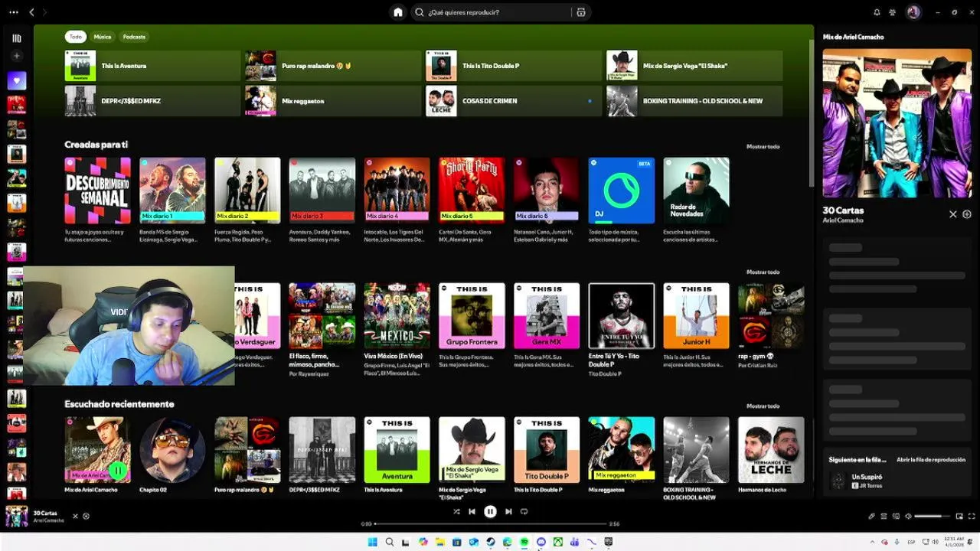The height and width of the screenshot is (551, 980).
Task: Skip to the previous track
Action: tap(472, 511)
